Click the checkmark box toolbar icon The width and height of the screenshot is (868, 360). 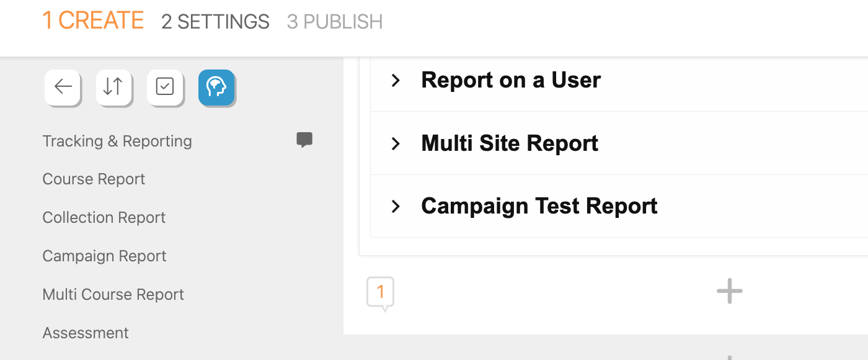(x=165, y=87)
